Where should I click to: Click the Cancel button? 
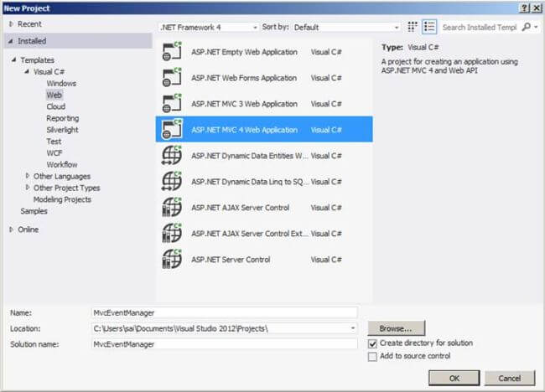(510, 378)
